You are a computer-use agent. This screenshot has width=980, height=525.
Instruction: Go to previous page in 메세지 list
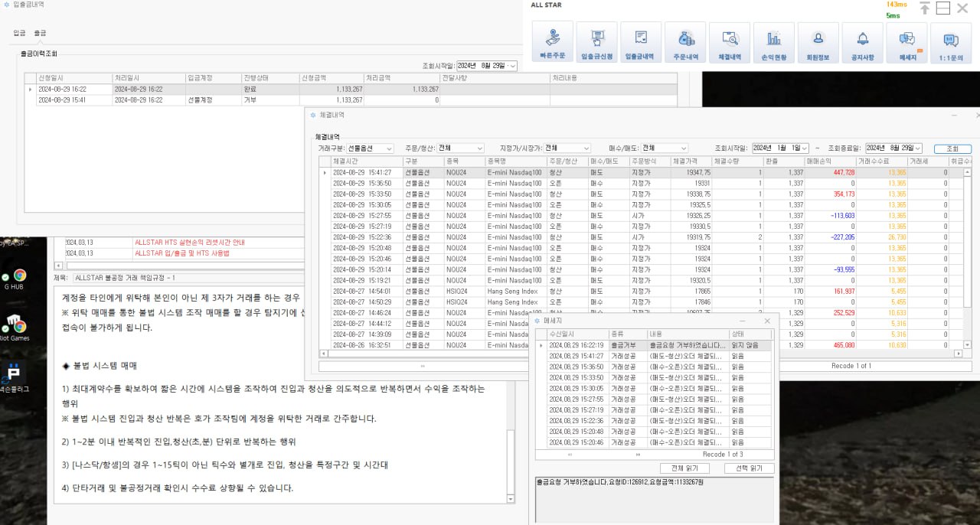569,455
